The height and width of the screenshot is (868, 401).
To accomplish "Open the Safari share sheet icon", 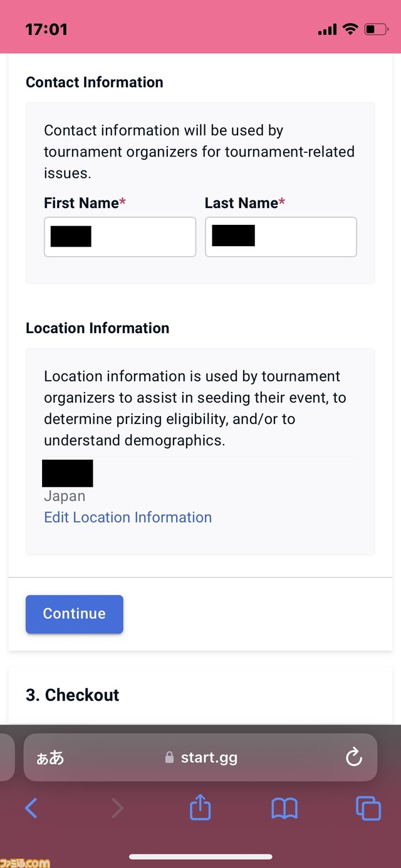I will (x=200, y=807).
